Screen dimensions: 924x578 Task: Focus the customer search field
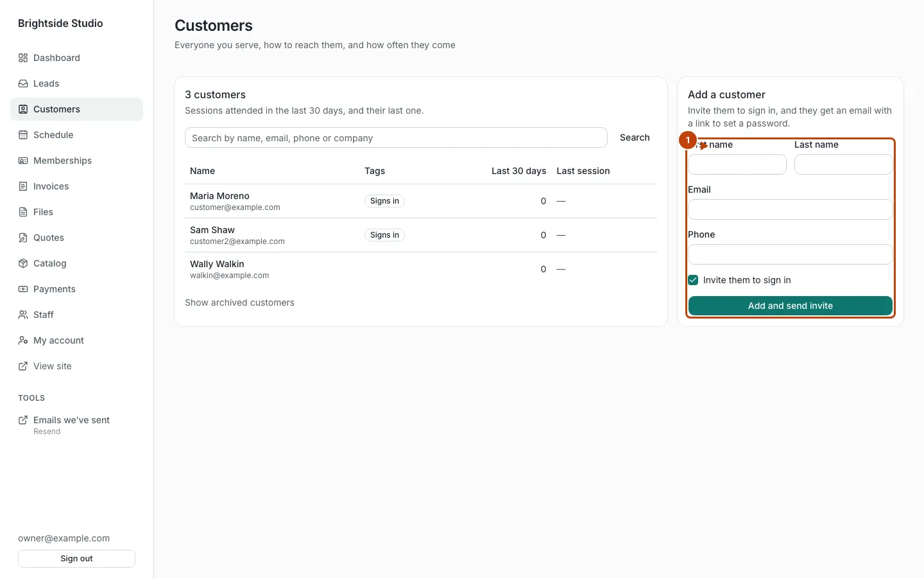point(396,137)
